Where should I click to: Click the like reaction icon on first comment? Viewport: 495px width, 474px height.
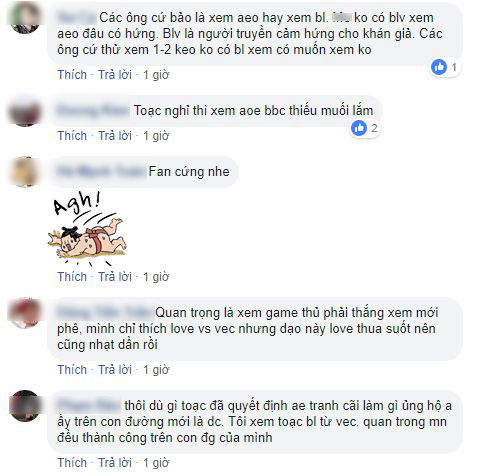click(x=439, y=67)
